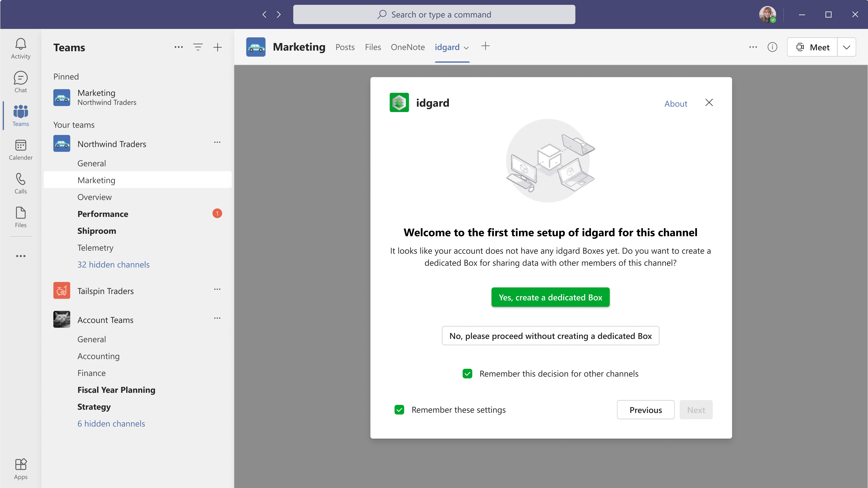This screenshot has height=488, width=868.
Task: Switch to the Files tab
Action: click(x=373, y=47)
